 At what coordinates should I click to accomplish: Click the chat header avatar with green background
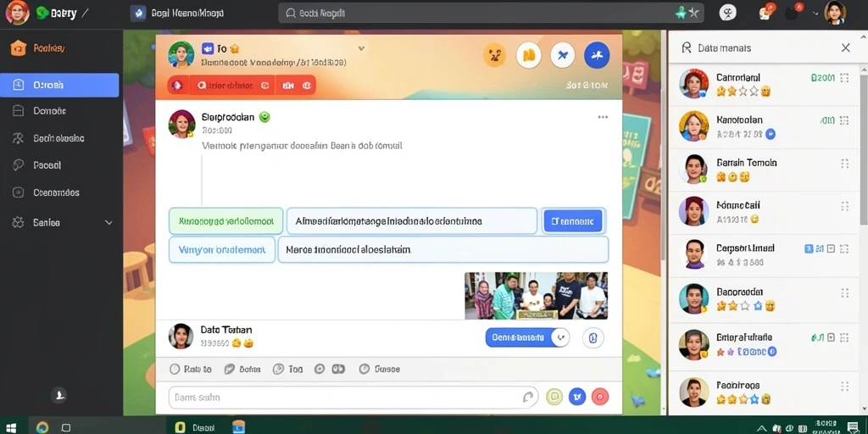pos(181,54)
